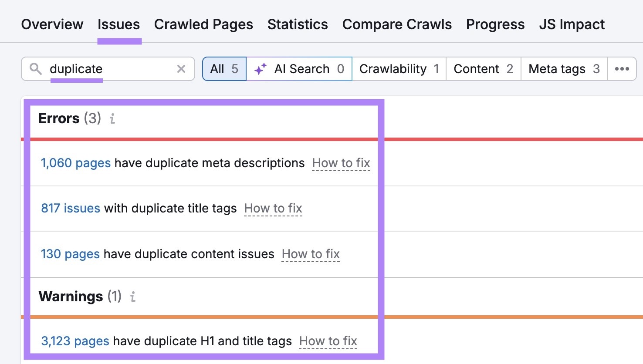
Task: Open the Crawled Pages tab
Action: point(203,24)
